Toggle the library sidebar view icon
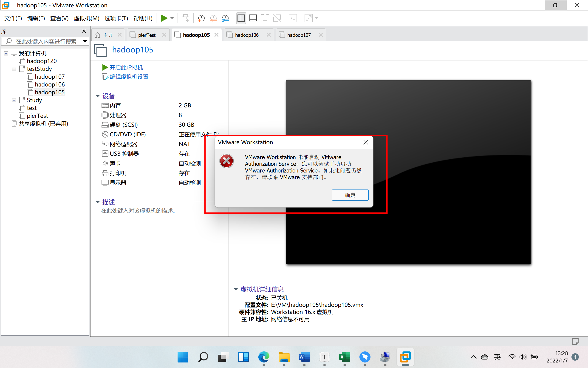The width and height of the screenshot is (588, 368). [241, 18]
